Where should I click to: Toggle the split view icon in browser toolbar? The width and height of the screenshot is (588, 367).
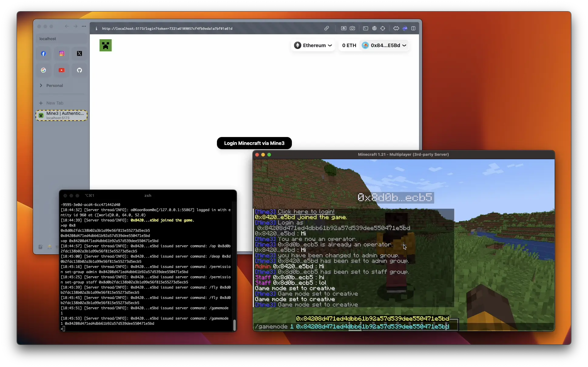pos(413,28)
